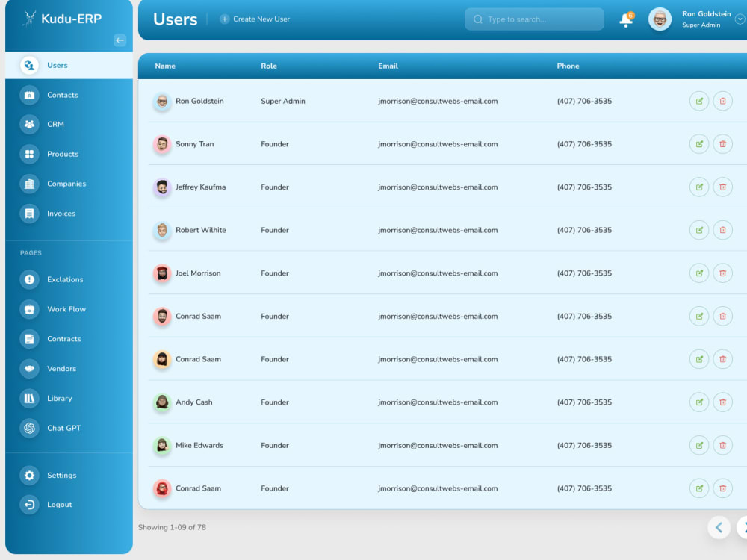Image resolution: width=747 pixels, height=560 pixels.
Task: Open Invoices in the sidebar
Action: coord(69,214)
